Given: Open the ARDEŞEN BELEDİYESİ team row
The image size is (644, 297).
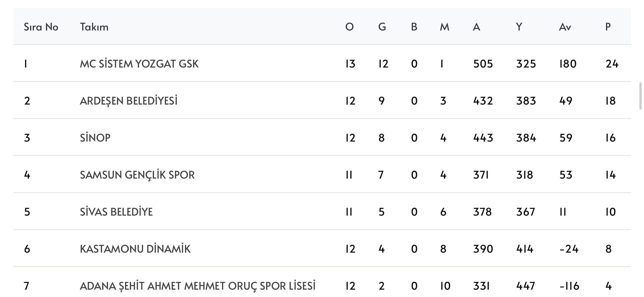Looking at the screenshot, I should tap(128, 101).
